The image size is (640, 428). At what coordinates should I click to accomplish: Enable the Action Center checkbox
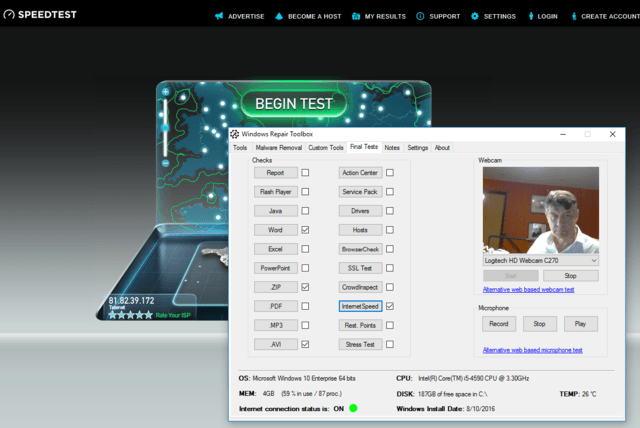(390, 173)
